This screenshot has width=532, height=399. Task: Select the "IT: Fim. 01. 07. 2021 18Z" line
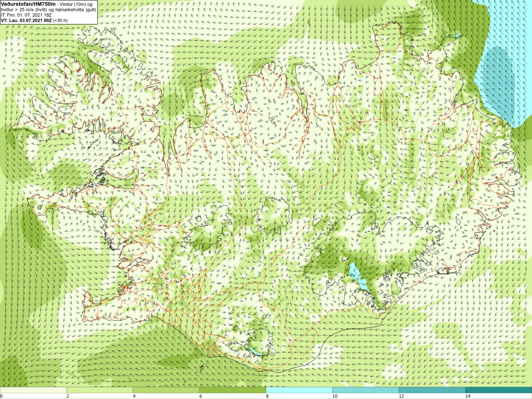click(x=26, y=15)
